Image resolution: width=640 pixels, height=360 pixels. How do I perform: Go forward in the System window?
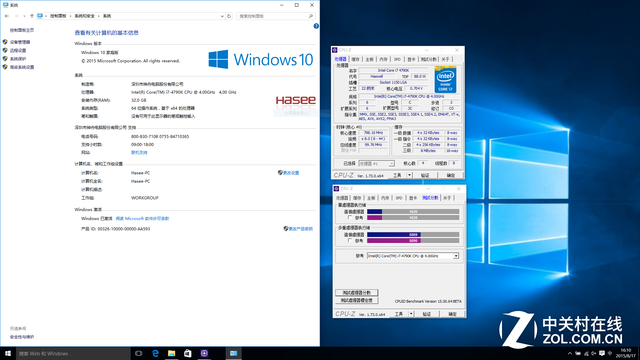16,16
